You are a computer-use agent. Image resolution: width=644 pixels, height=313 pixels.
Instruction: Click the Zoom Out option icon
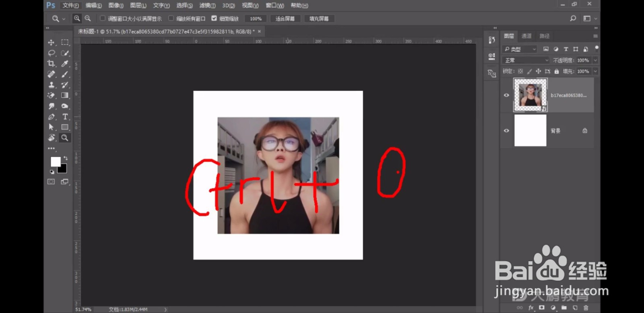[x=88, y=18]
